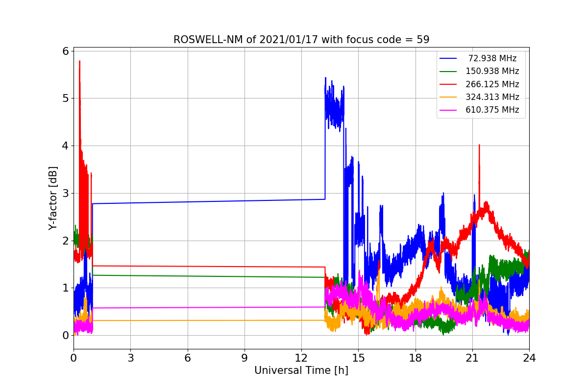Click the green legend line swatch
This screenshot has height=392, width=588.
pyautogui.click(x=448, y=72)
